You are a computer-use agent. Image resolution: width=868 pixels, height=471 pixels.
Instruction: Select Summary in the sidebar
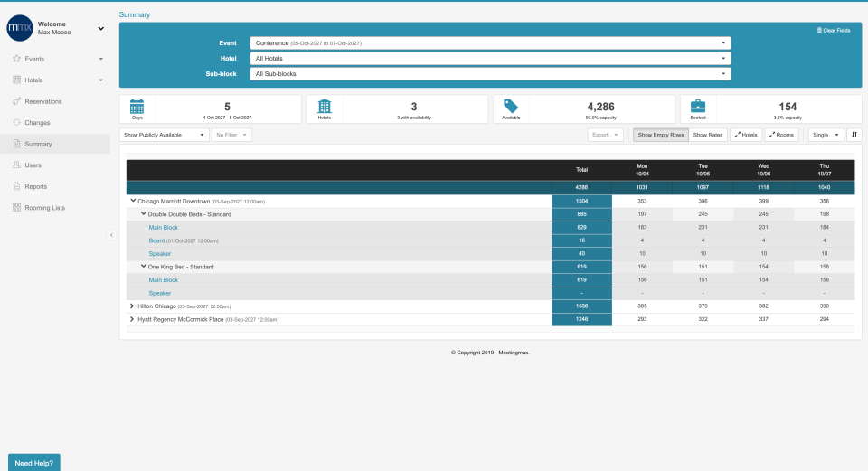click(38, 144)
